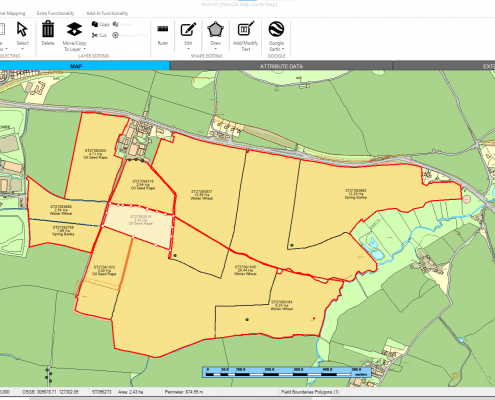Click the 6.24 Ha Winter Wheat field label
Viewport: 495px width, 400px height.
pyautogui.click(x=282, y=305)
